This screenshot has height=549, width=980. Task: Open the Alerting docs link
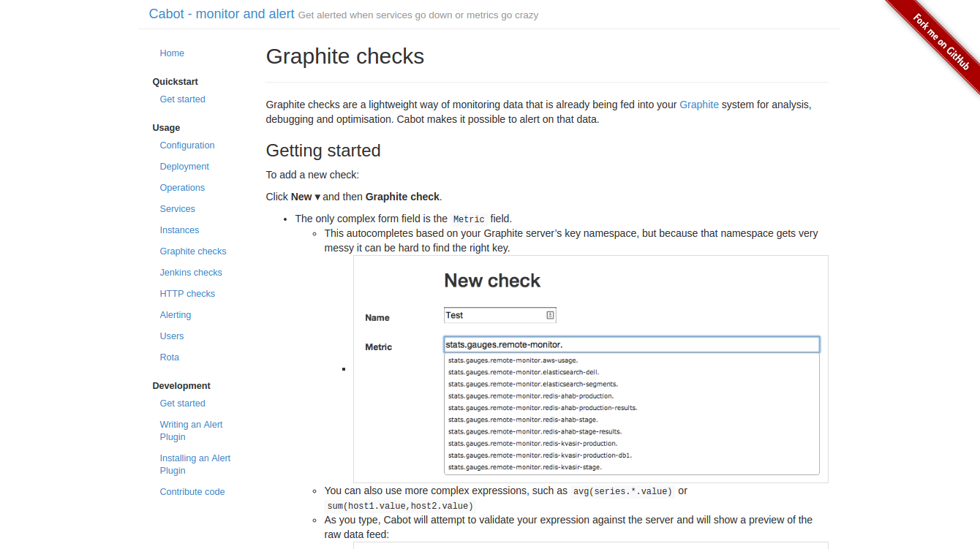[x=176, y=315]
